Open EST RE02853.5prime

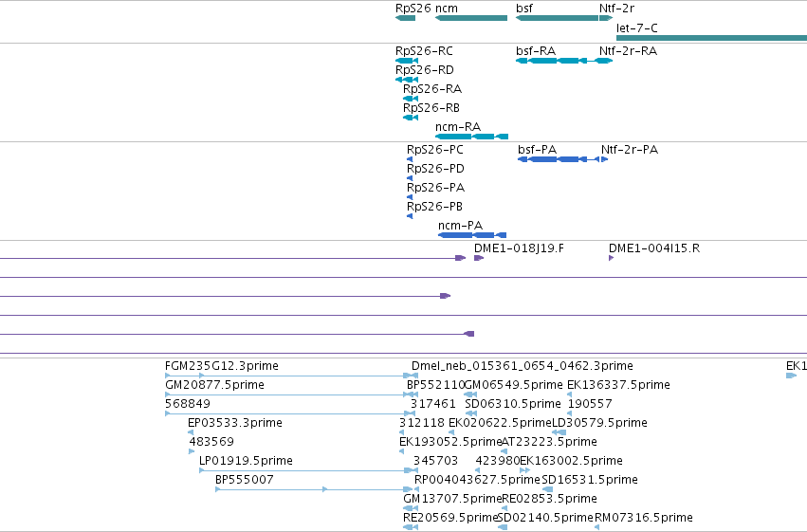click(x=550, y=499)
